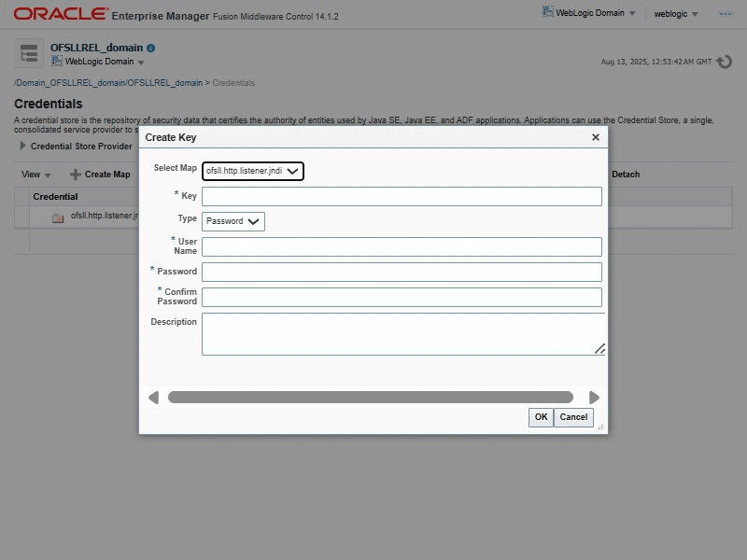This screenshot has width=747, height=560.
Task: Click into the Password field
Action: coord(402,272)
